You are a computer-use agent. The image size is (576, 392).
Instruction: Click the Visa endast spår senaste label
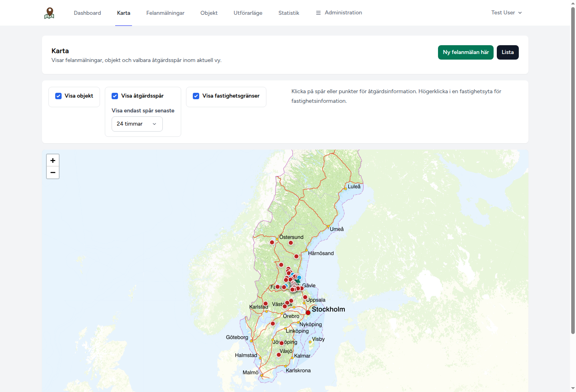143,111
